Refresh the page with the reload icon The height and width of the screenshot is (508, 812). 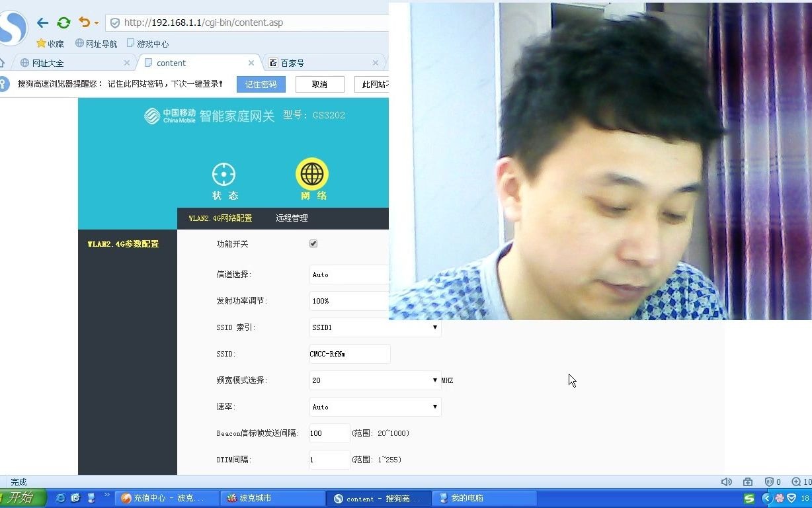(63, 22)
